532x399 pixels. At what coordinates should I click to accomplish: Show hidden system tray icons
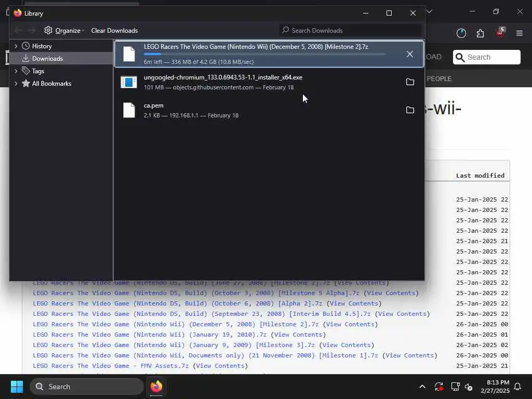(422, 387)
